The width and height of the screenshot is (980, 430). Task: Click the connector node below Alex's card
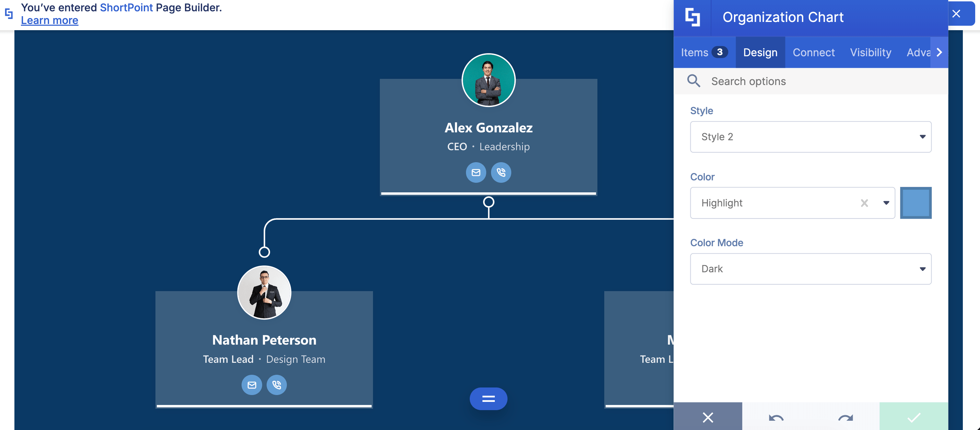tap(489, 202)
